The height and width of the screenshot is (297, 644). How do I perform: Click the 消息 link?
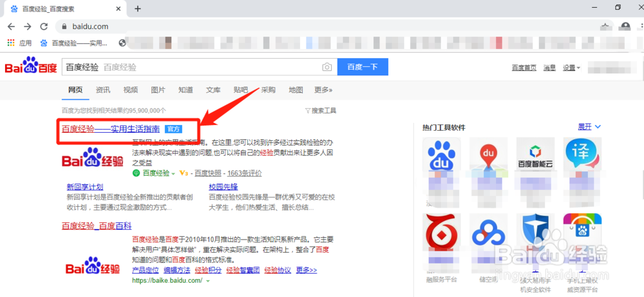coord(549,68)
